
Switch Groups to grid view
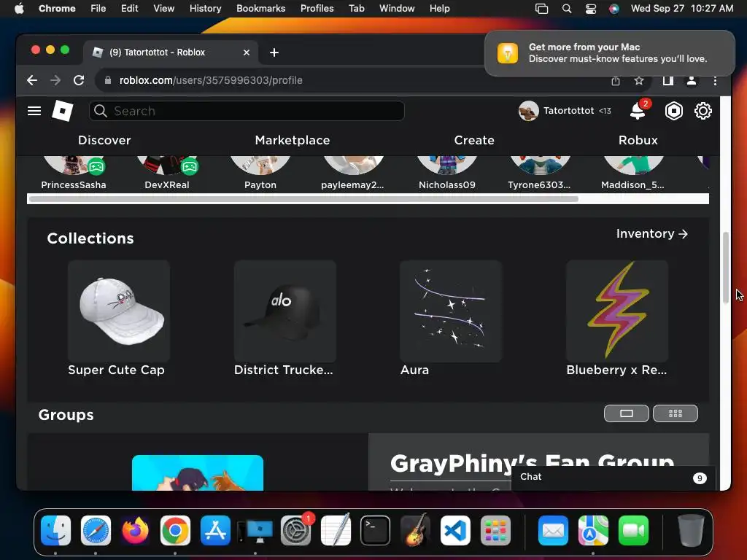(675, 413)
